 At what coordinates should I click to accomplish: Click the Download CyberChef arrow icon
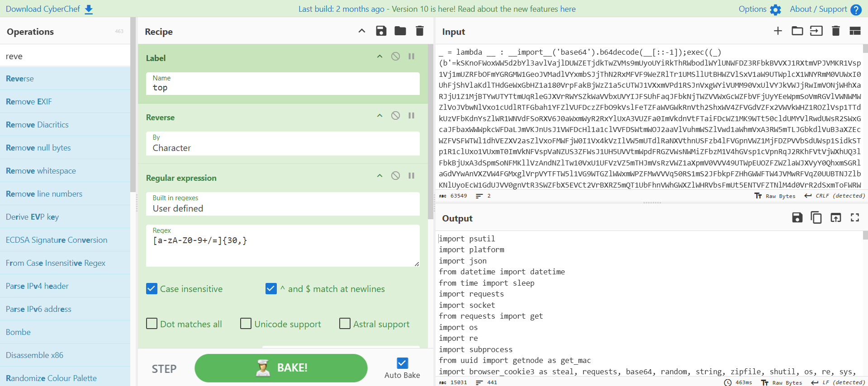(89, 9)
